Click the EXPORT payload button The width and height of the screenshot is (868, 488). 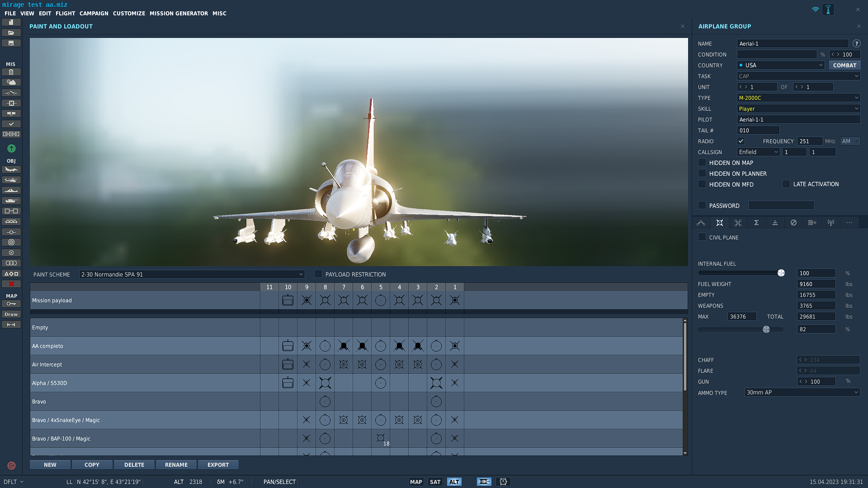[x=218, y=465]
